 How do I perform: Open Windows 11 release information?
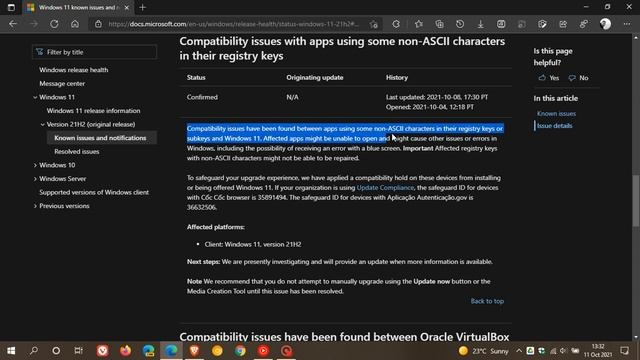pos(93,111)
